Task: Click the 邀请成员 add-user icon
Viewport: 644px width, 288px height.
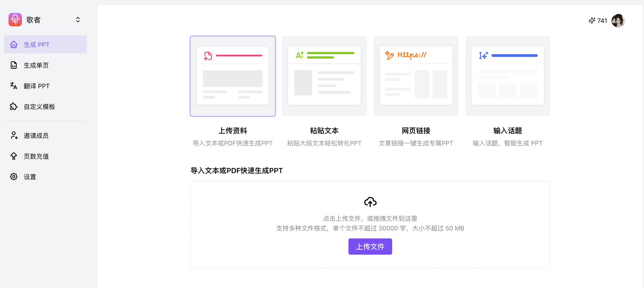Action: [14, 135]
